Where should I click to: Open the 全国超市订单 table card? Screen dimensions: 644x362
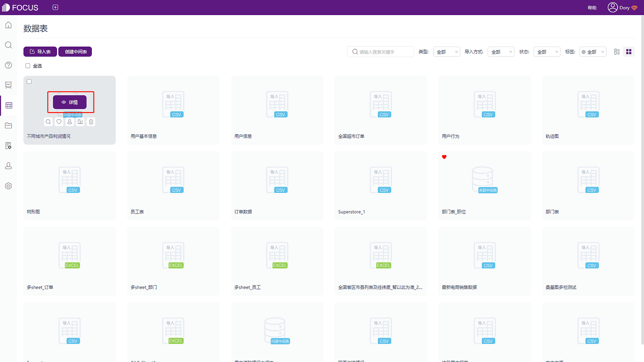pyautogui.click(x=381, y=110)
